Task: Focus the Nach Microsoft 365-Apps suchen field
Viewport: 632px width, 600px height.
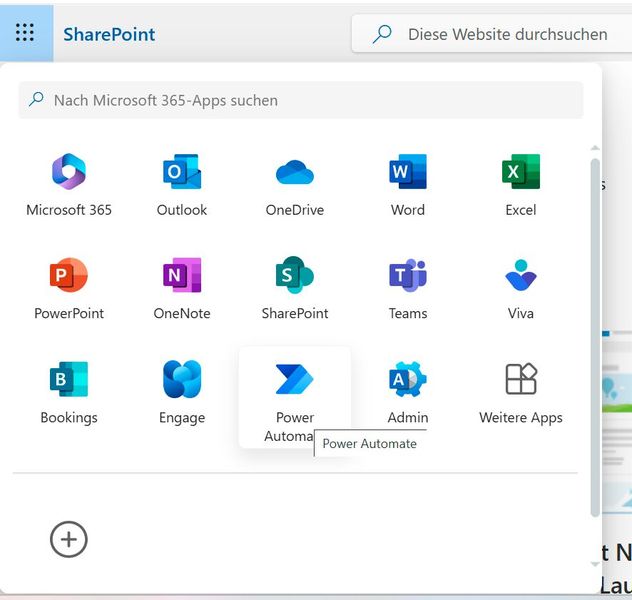Action: point(301,100)
